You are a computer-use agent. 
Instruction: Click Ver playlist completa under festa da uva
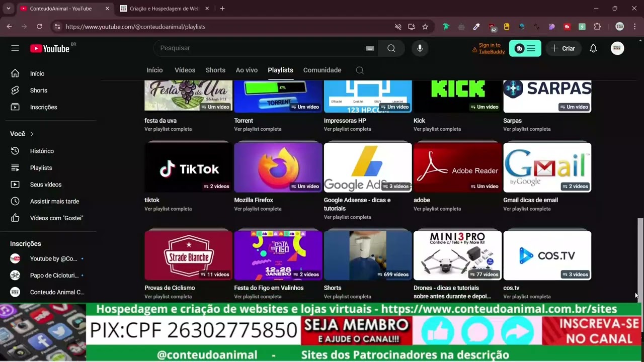tap(168, 129)
